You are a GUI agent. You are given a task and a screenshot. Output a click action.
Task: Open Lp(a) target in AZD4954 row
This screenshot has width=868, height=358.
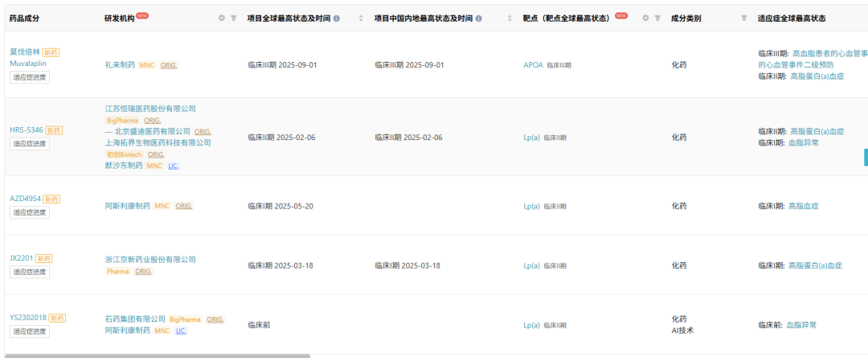(531, 206)
